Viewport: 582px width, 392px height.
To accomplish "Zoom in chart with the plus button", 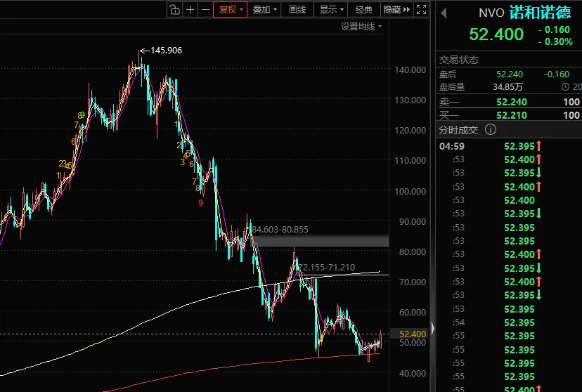I will pos(190,10).
